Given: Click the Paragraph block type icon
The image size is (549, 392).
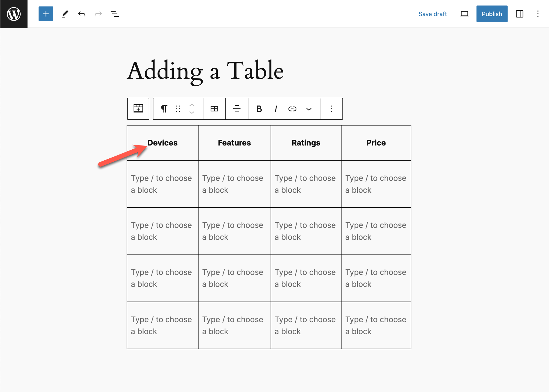Looking at the screenshot, I should [x=164, y=109].
